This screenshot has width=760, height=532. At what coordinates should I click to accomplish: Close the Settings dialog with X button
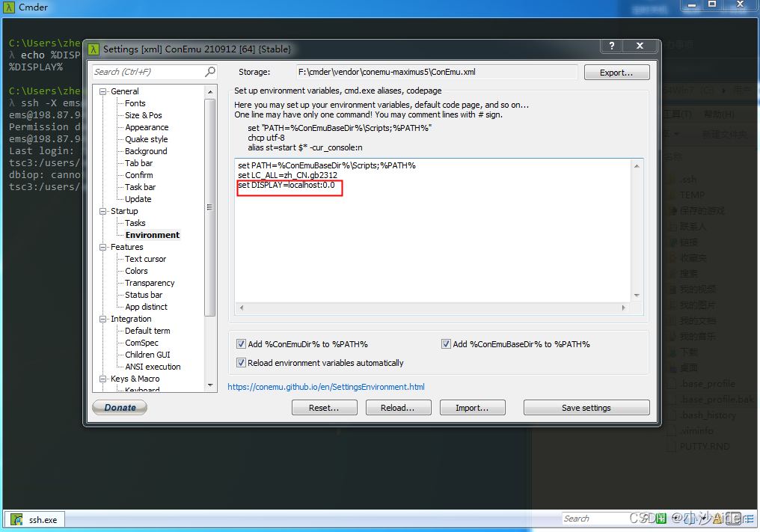(x=640, y=46)
